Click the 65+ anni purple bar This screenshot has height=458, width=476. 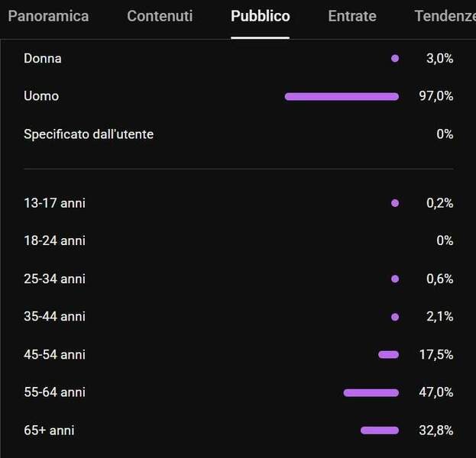pos(380,431)
